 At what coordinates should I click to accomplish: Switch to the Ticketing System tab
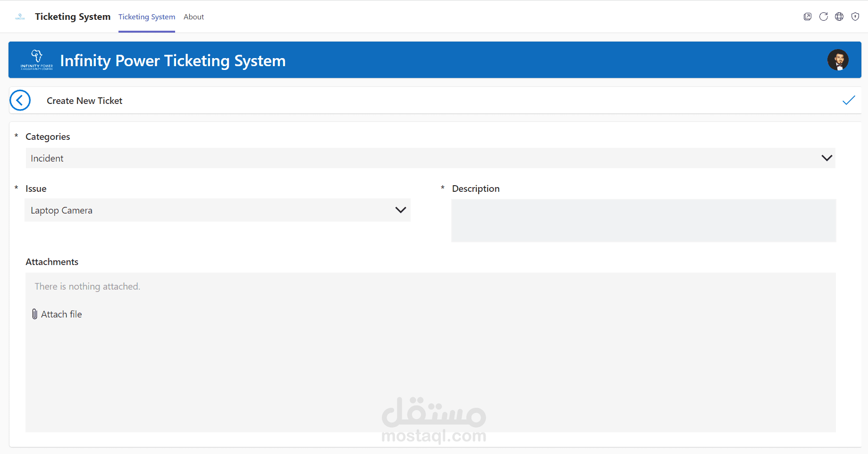[147, 17]
